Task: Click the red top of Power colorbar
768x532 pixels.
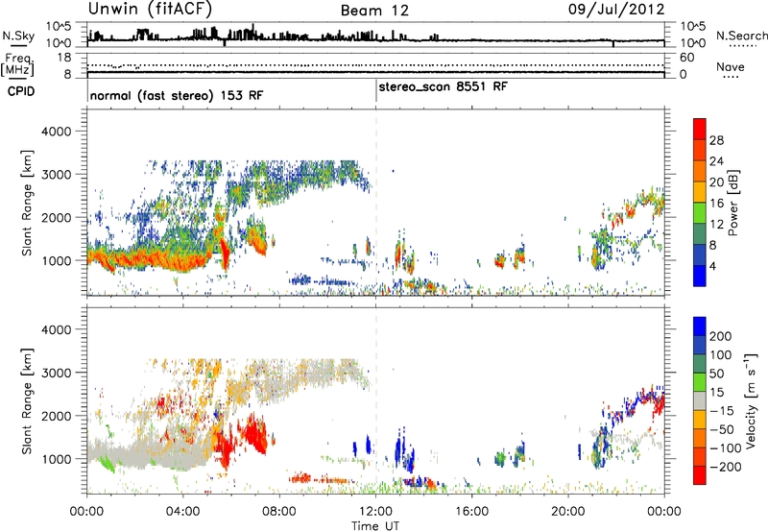Action: click(700, 129)
